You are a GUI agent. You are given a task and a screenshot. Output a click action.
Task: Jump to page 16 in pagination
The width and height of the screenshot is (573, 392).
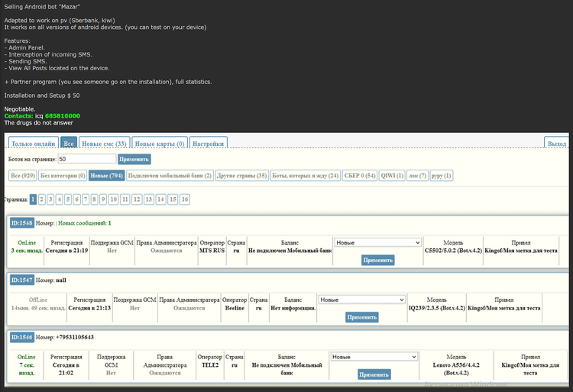(184, 199)
